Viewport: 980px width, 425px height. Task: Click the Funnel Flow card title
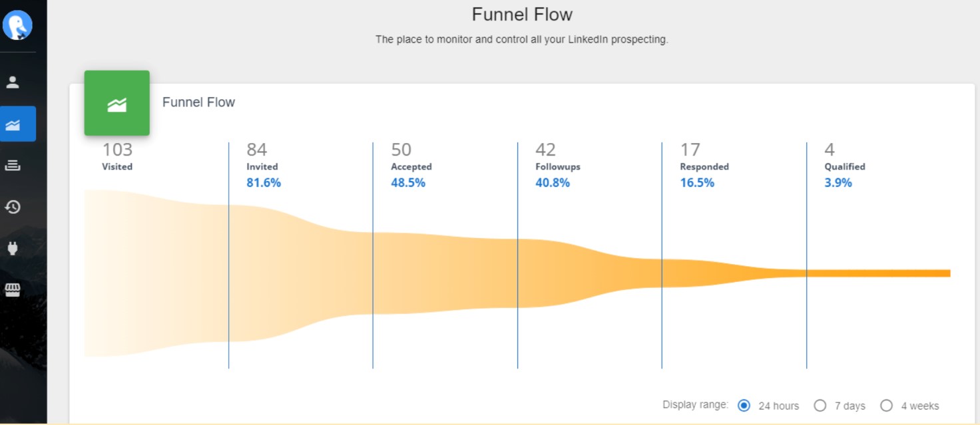(x=198, y=102)
